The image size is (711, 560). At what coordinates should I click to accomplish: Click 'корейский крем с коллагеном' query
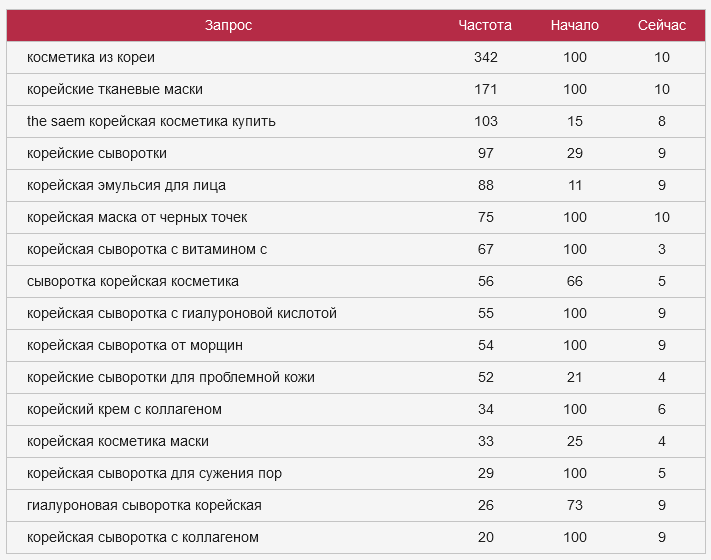pyautogui.click(x=124, y=409)
